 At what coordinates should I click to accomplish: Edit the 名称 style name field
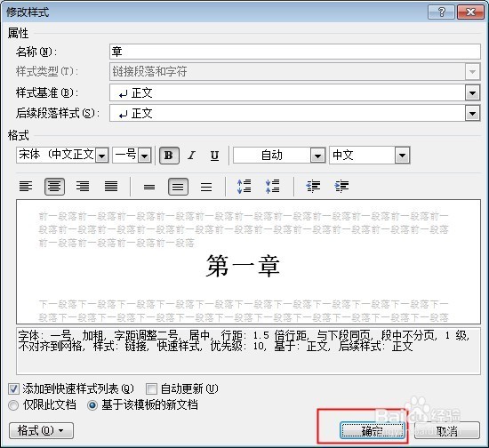tap(295, 52)
